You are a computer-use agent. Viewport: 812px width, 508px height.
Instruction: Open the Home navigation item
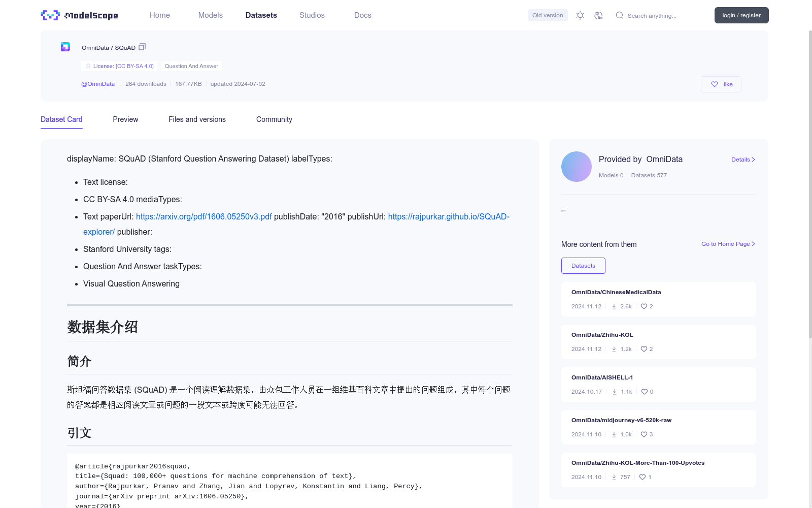coord(160,15)
